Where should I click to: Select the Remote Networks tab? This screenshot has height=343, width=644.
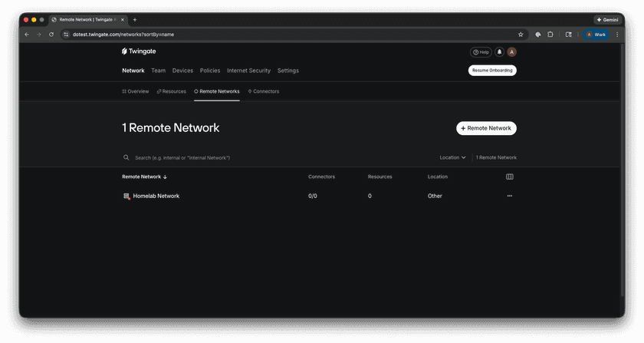click(217, 91)
